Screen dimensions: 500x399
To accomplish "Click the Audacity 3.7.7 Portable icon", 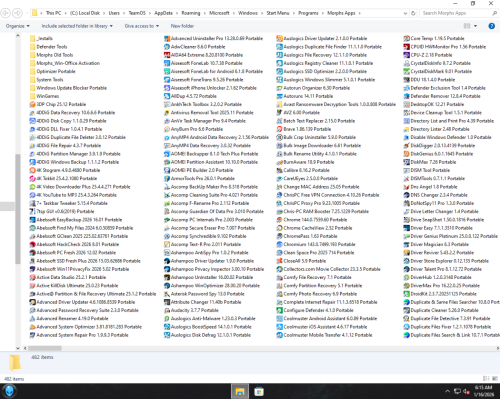I will [167, 310].
